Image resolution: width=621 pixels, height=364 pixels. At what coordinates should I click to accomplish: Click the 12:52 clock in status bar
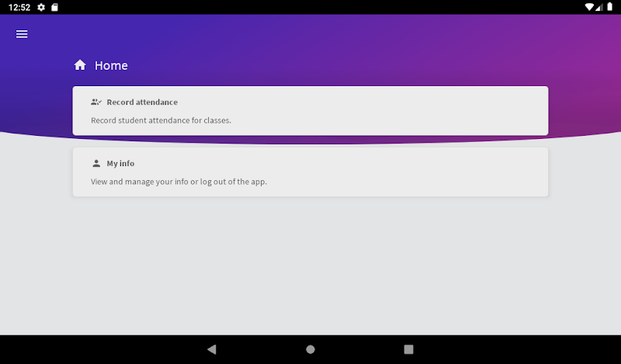coord(19,7)
